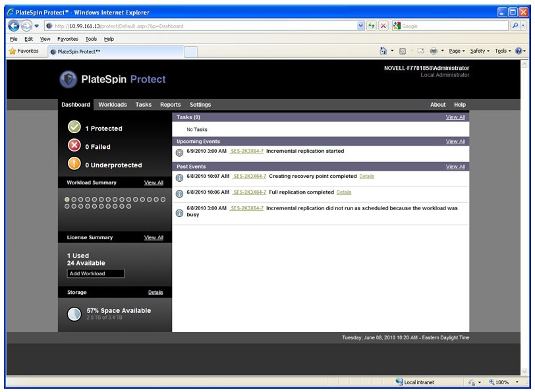
Task: Open the Safety dropdown menu
Action: [x=480, y=51]
